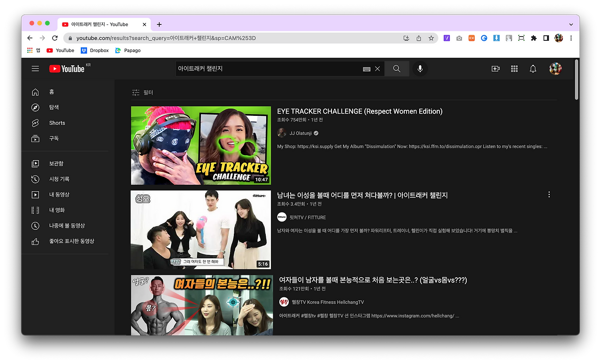The height and width of the screenshot is (364, 601).
Task: Click the YouTube logo in the header
Action: [67, 69]
